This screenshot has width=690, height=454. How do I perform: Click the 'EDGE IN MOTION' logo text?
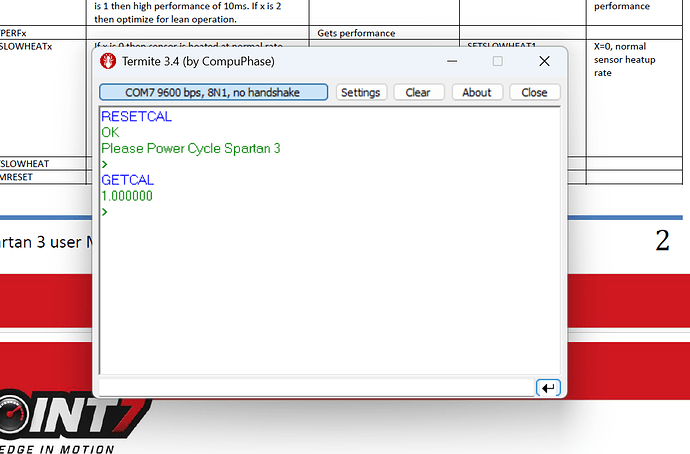coord(57,449)
